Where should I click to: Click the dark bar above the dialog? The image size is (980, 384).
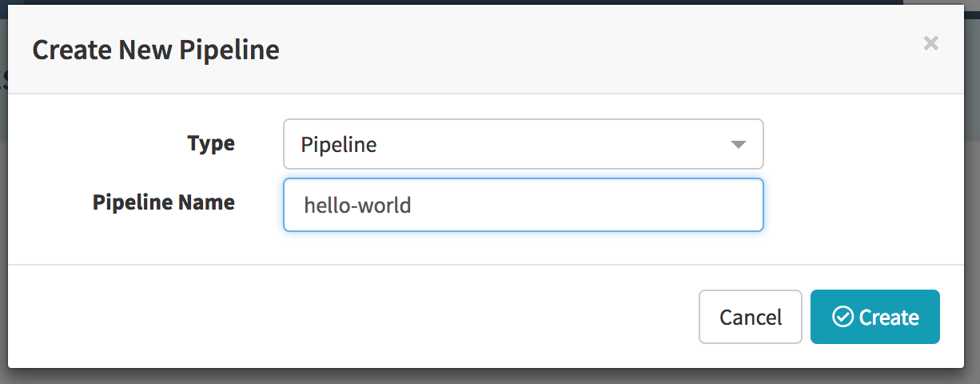click(490, 2)
